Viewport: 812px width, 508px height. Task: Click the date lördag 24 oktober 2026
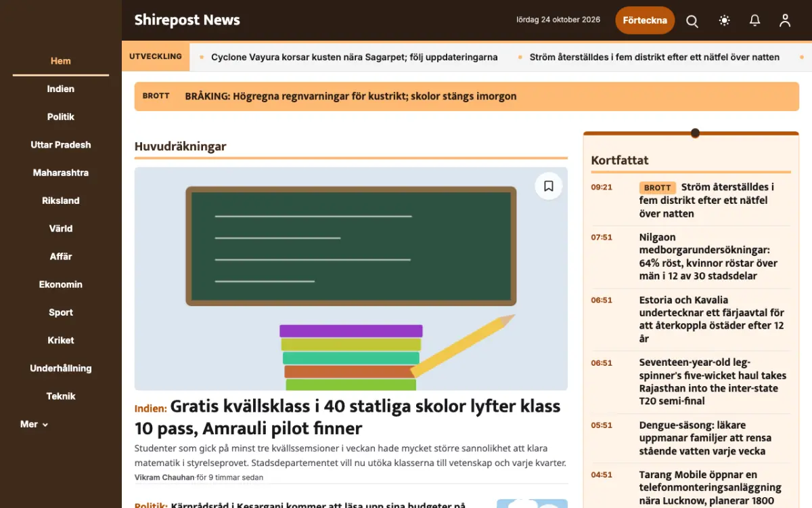(x=558, y=20)
